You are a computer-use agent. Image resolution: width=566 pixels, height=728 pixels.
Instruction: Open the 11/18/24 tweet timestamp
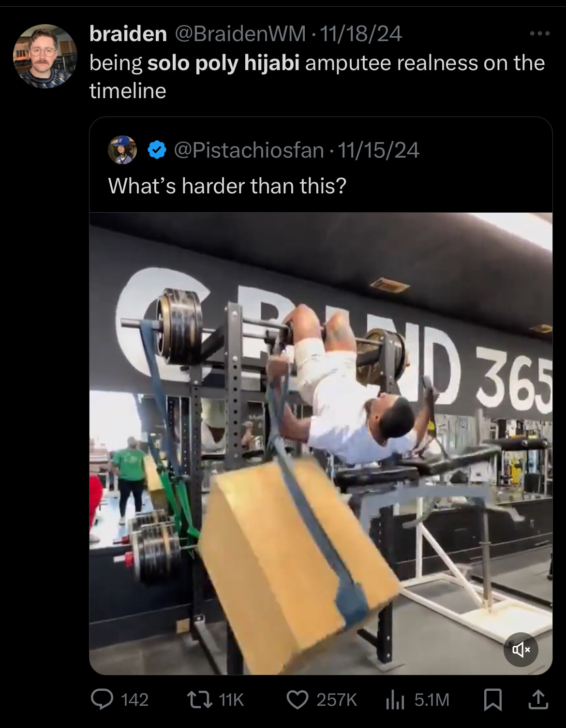click(x=361, y=33)
